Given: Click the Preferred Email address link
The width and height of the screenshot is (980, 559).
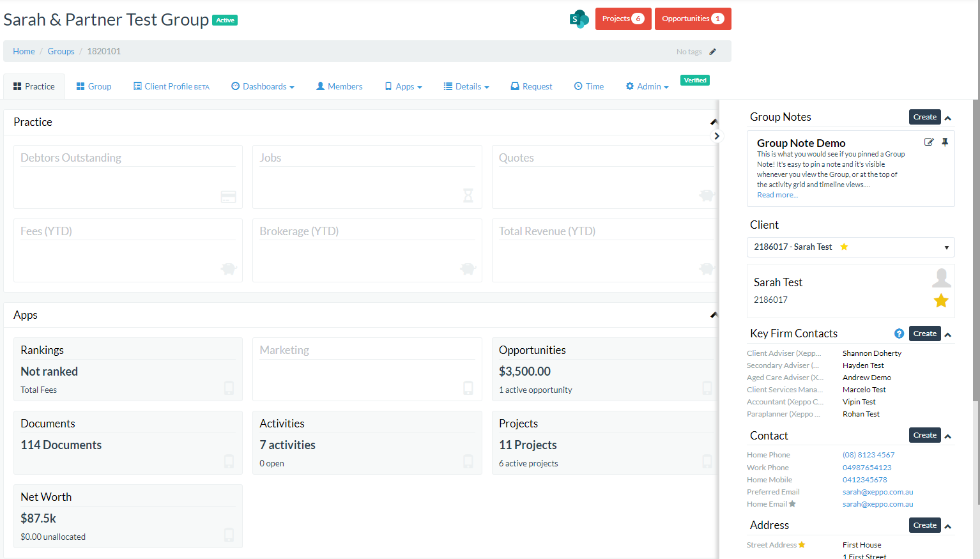Looking at the screenshot, I should 878,492.
